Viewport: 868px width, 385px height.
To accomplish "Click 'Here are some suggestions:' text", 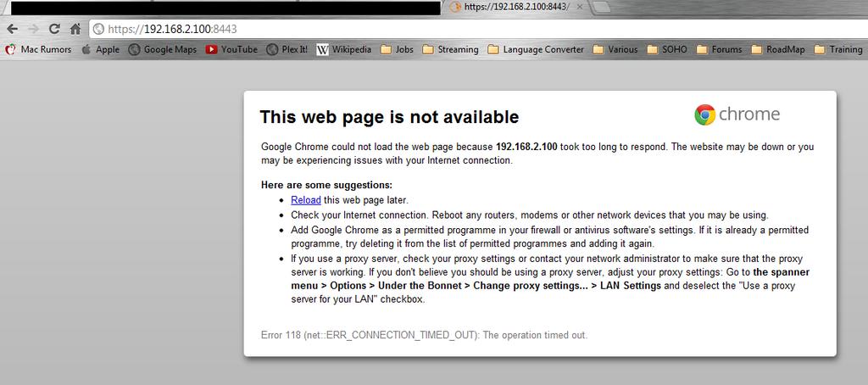I will (326, 185).
